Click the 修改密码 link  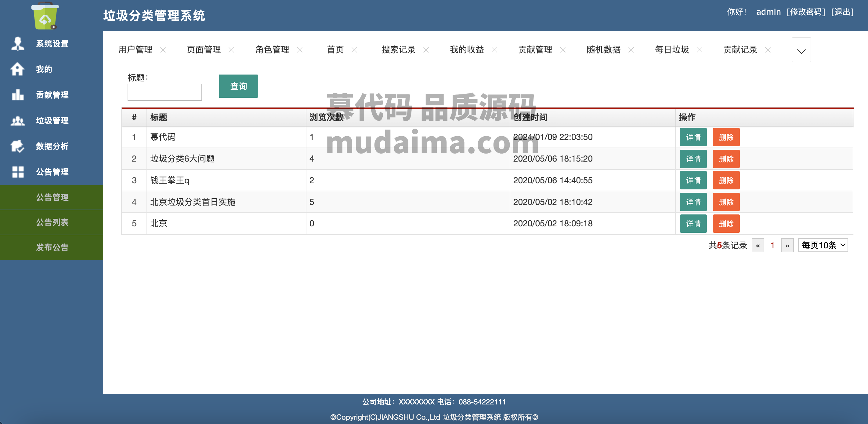[x=806, y=12]
